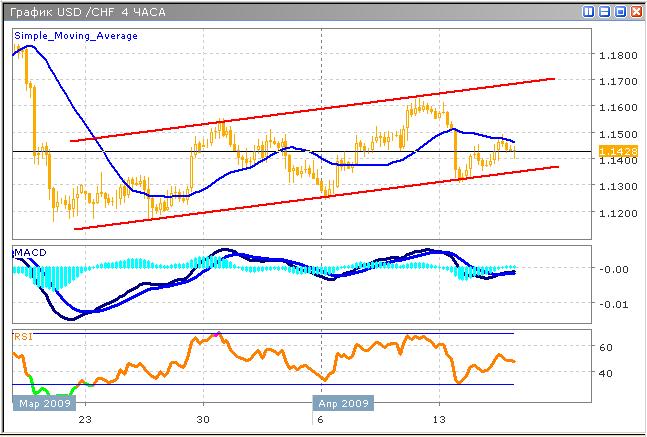Click date 23 on the time axis
Screen dimensions: 647x437
coord(85,421)
